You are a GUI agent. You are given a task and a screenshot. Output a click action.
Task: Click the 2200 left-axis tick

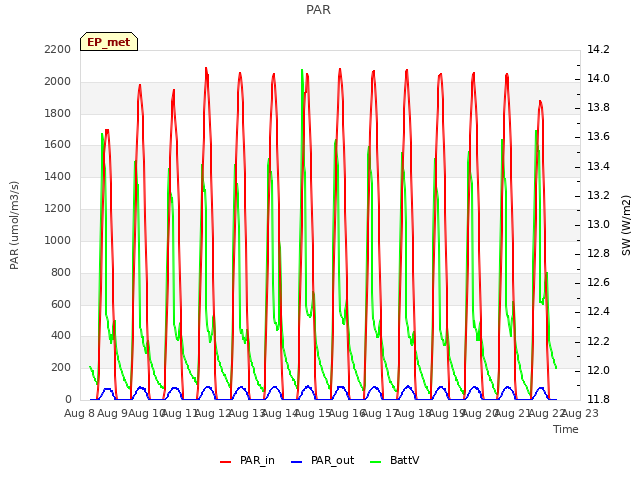point(58,49)
